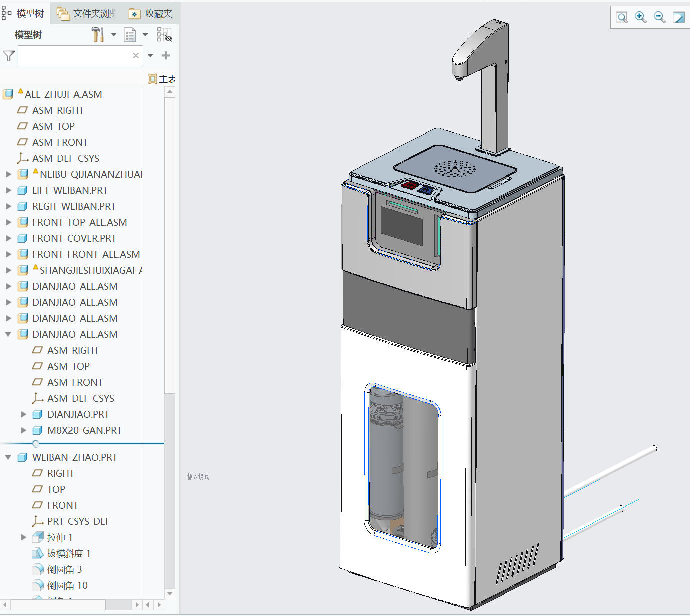Switch to the 文件夹浏览 tab
Image resolution: width=690 pixels, height=616 pixels.
tap(86, 14)
